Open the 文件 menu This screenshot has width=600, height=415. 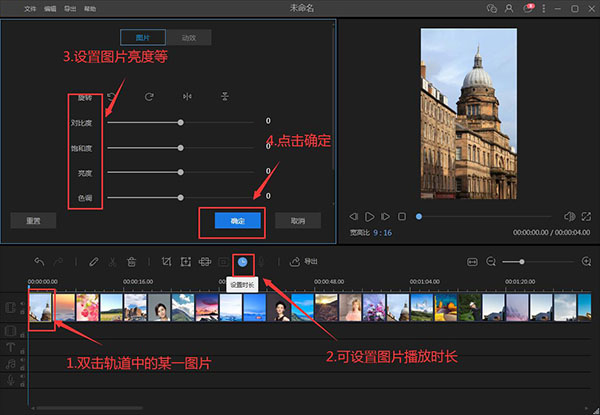point(30,8)
